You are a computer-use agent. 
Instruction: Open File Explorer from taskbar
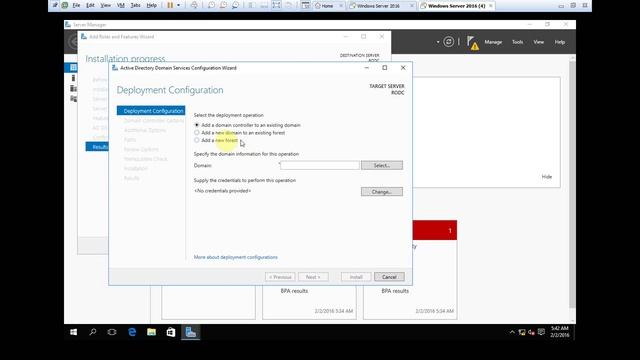151,332
